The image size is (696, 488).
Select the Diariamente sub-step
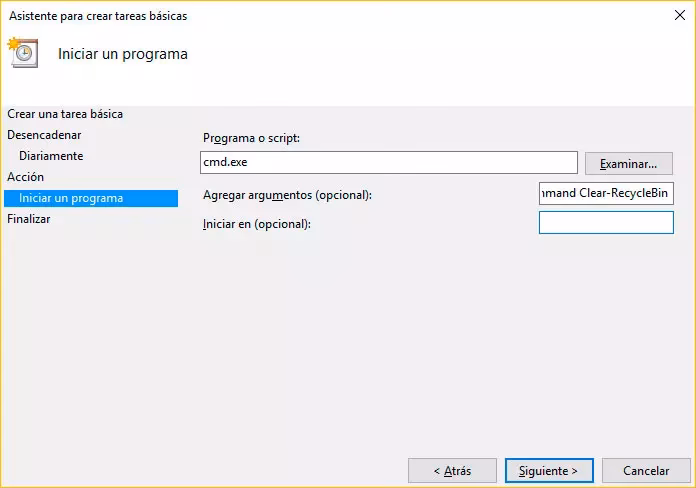pyautogui.click(x=51, y=156)
